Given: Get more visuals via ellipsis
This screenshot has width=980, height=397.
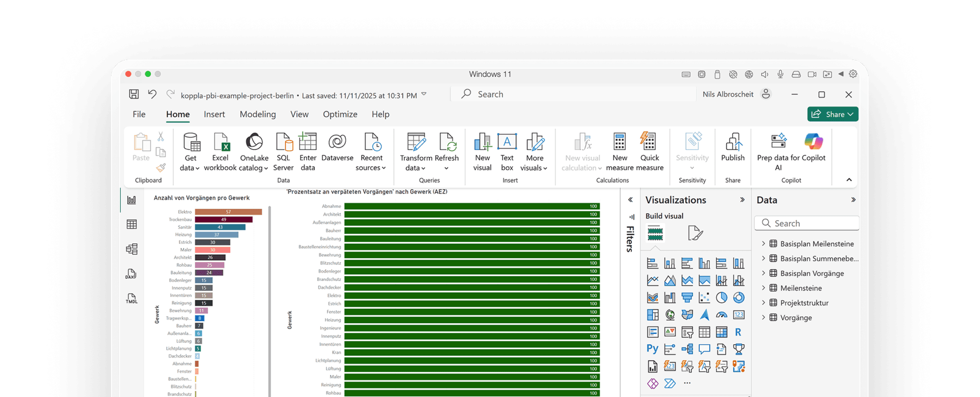Looking at the screenshot, I should [687, 383].
